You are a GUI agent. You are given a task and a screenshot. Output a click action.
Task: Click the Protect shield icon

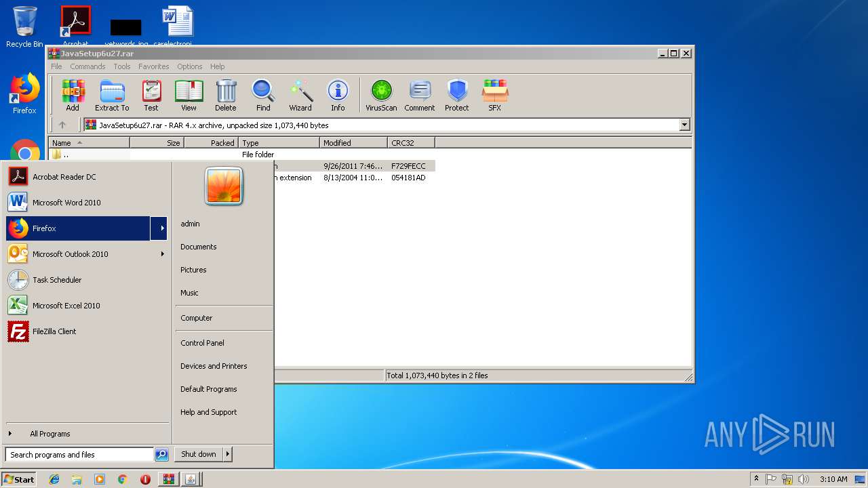(x=457, y=95)
